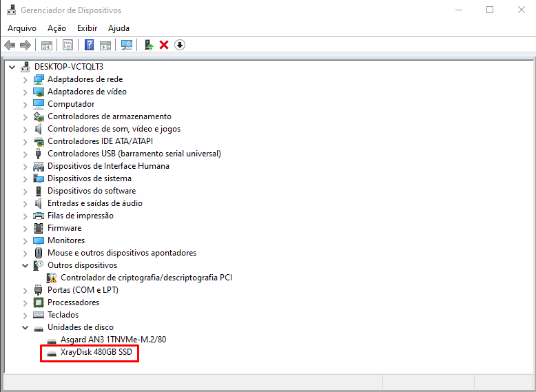Select Controlador de criptografia/descriptografia PCI text
This screenshot has width=536, height=392.
(146, 278)
